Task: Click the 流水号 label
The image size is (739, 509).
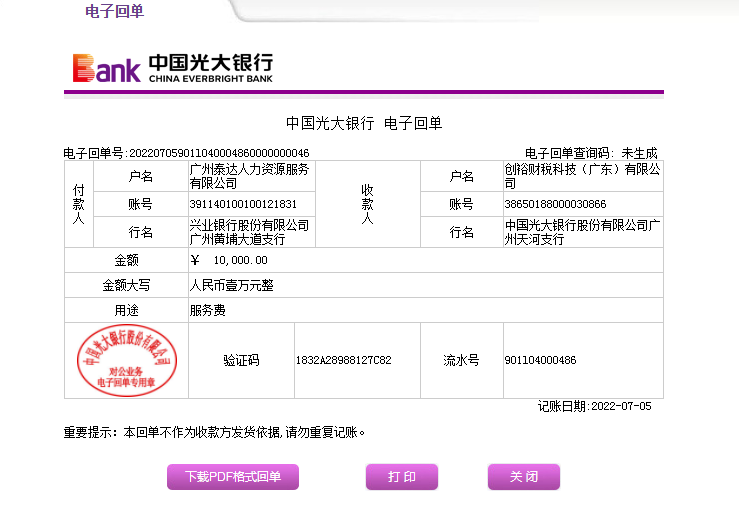Action: [461, 360]
